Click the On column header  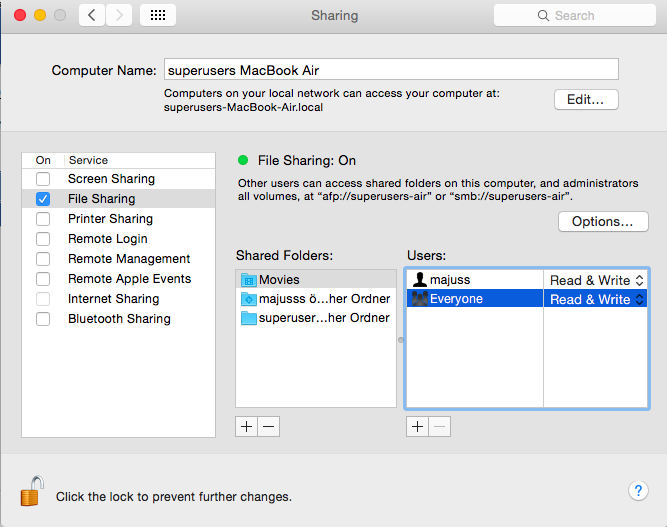[x=43, y=160]
